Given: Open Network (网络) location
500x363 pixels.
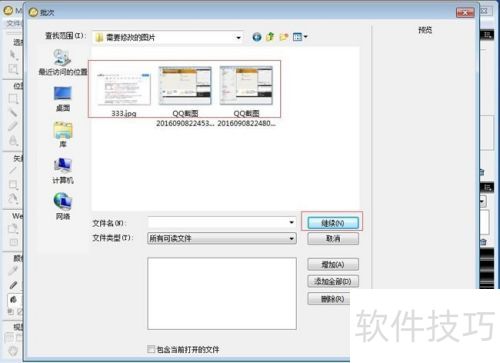Looking at the screenshot, I should pyautogui.click(x=63, y=206).
